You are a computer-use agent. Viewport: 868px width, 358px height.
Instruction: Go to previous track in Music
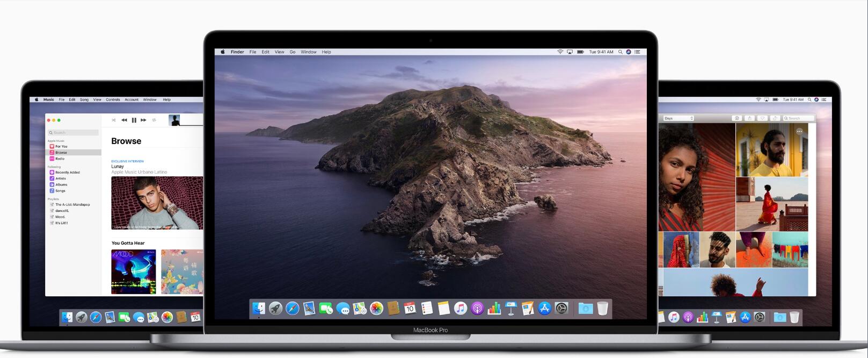point(124,120)
